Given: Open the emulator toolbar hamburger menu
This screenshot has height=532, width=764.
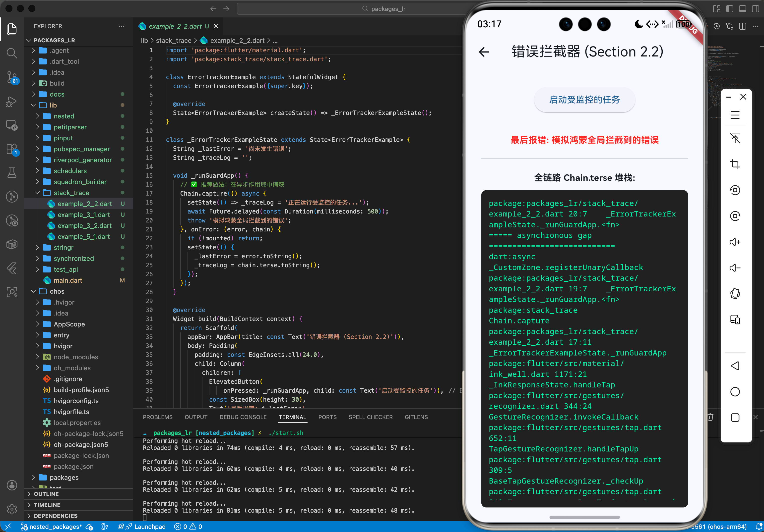Looking at the screenshot, I should click(x=735, y=115).
